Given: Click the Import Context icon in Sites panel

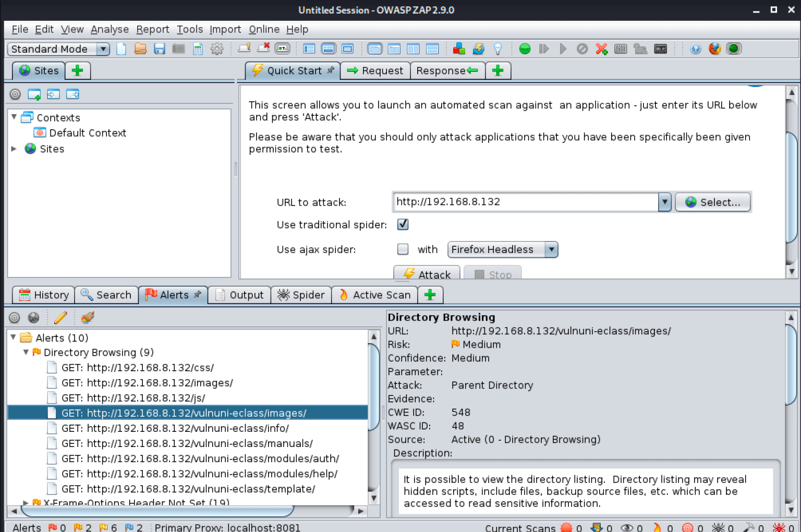Looking at the screenshot, I should click(53, 94).
